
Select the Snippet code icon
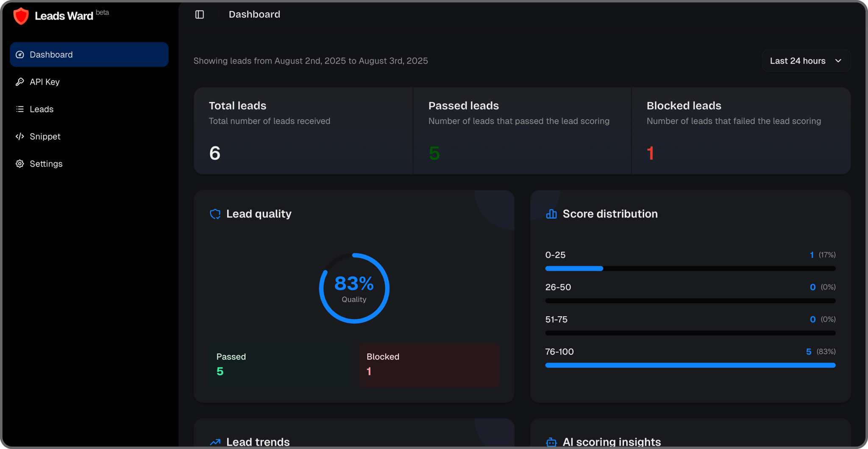pos(20,136)
